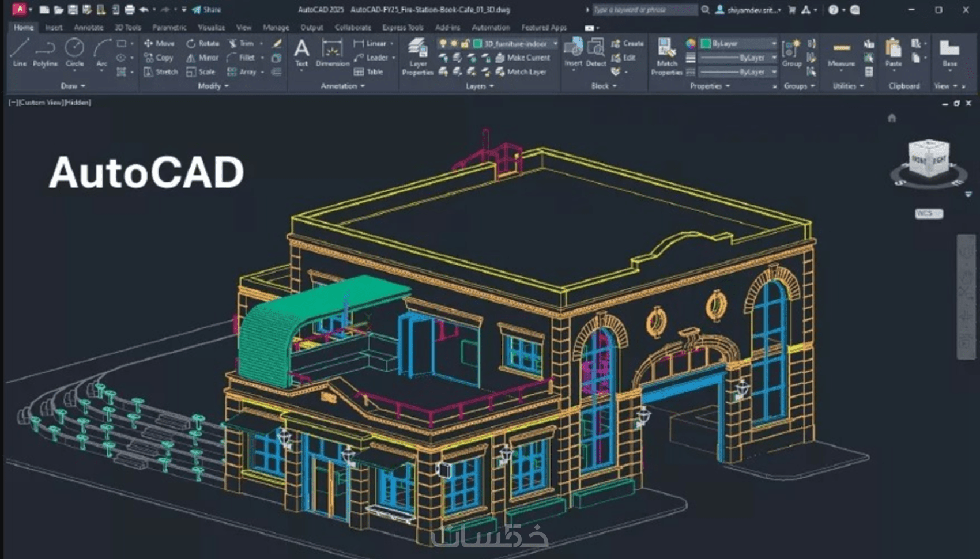This screenshot has width=980, height=559.
Task: Insert a Table
Action: [368, 72]
